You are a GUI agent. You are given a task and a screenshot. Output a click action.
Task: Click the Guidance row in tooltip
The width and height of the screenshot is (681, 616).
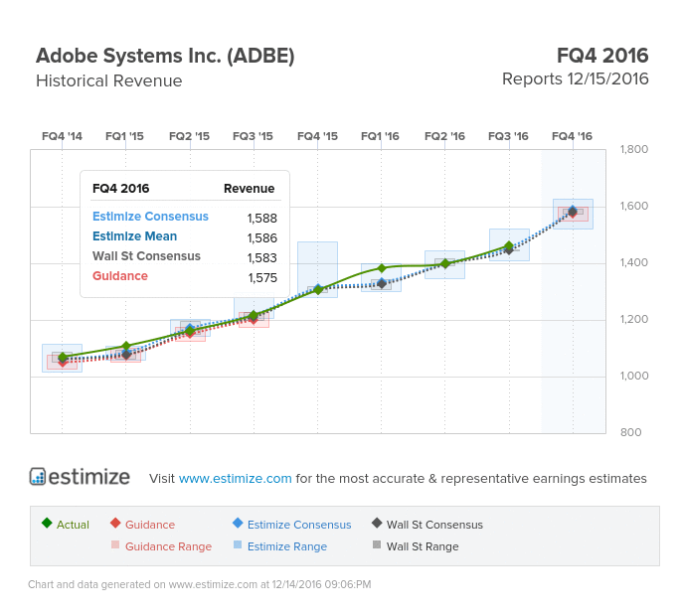(185, 276)
